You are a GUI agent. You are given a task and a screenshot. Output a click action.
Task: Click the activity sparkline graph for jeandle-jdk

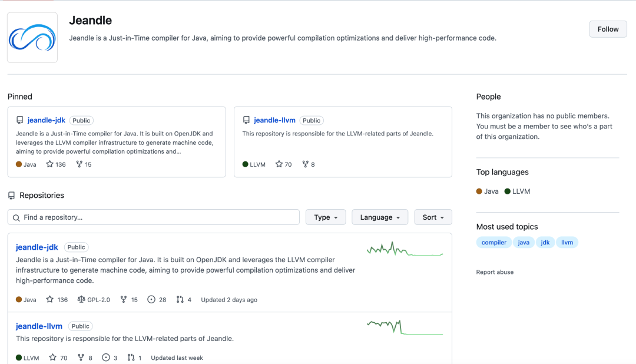(x=404, y=250)
